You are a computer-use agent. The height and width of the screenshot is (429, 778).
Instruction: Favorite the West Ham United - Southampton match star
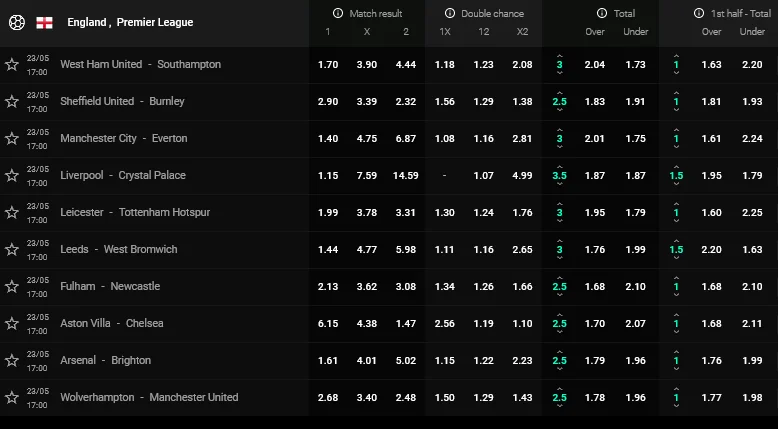(x=12, y=64)
